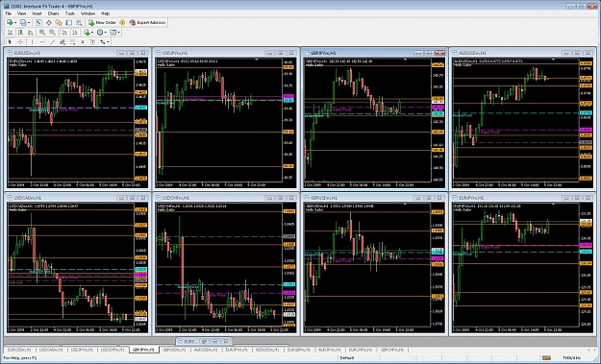Open the Window menu
Screen dimensions: 601x364
coord(88,13)
